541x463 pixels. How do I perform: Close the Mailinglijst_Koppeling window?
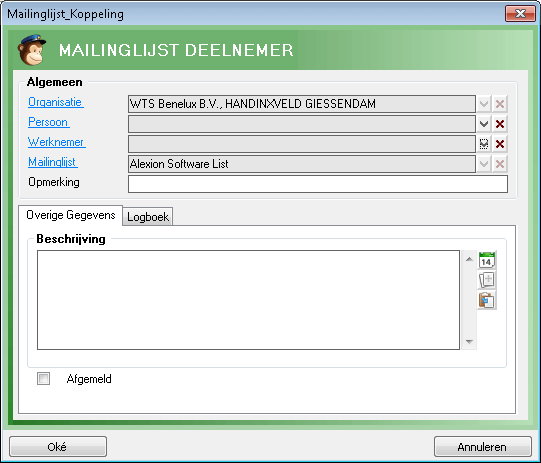coord(520,14)
